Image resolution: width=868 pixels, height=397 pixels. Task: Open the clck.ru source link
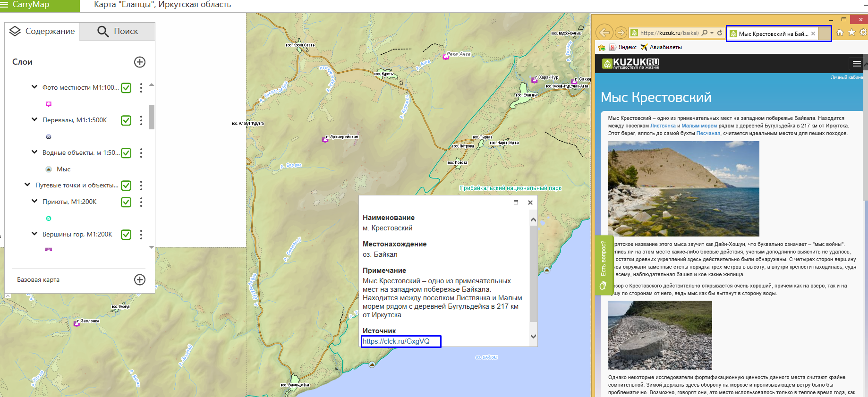(x=396, y=341)
